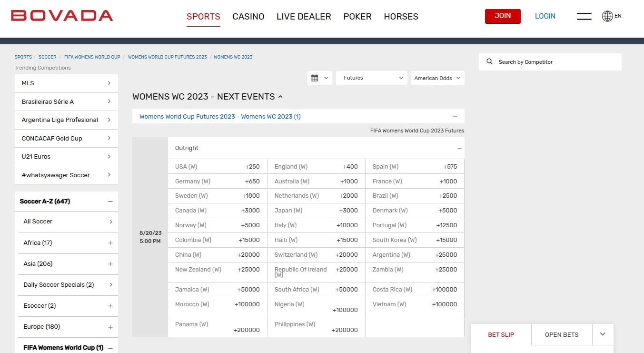Focus the Search by Competitor field
This screenshot has width=644, height=353.
[x=550, y=62]
